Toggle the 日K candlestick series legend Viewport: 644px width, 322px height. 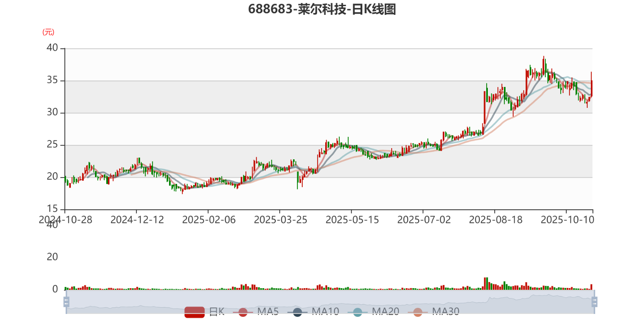pyautogui.click(x=204, y=312)
